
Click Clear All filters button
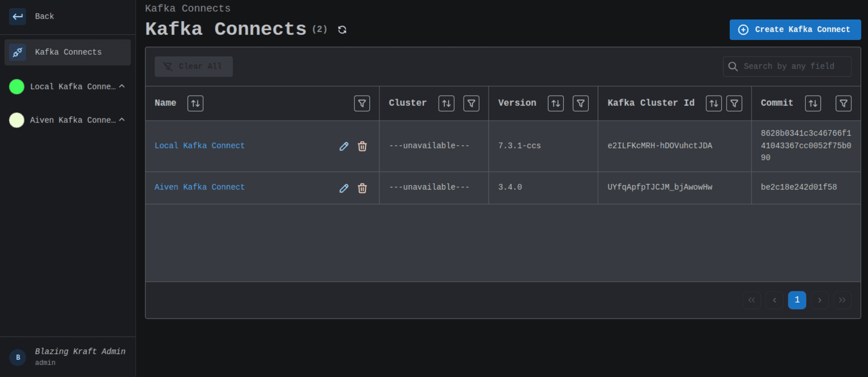194,66
